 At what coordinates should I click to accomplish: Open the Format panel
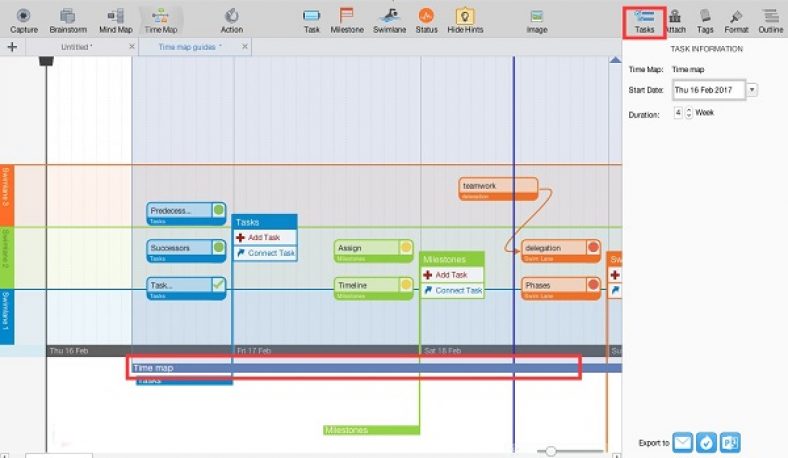coord(736,21)
